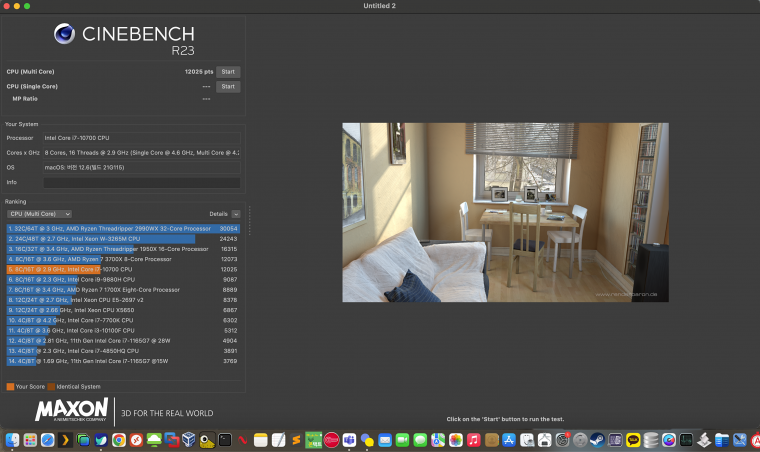Viewport: 760px width, 452px height.
Task: Select the Core i9-9880H ranking row
Action: pyautogui.click(x=123, y=280)
